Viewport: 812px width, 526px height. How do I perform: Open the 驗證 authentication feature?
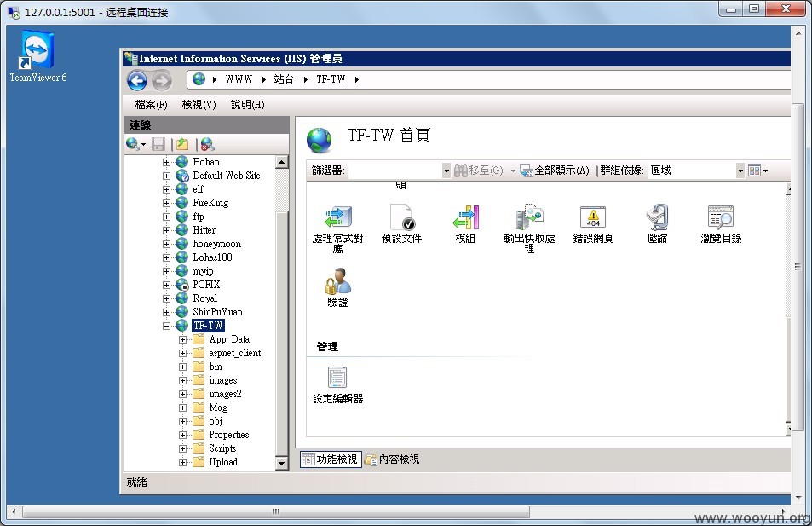337,287
